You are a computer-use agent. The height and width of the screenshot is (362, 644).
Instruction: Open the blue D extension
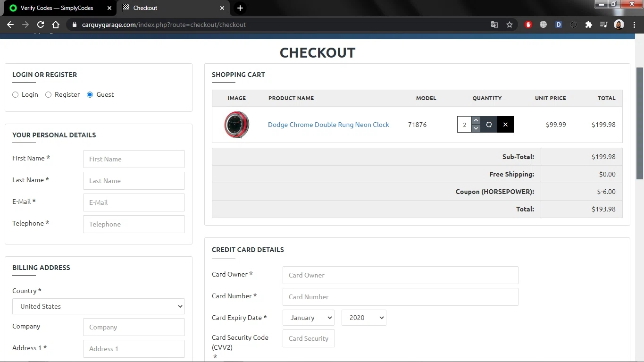click(559, 25)
